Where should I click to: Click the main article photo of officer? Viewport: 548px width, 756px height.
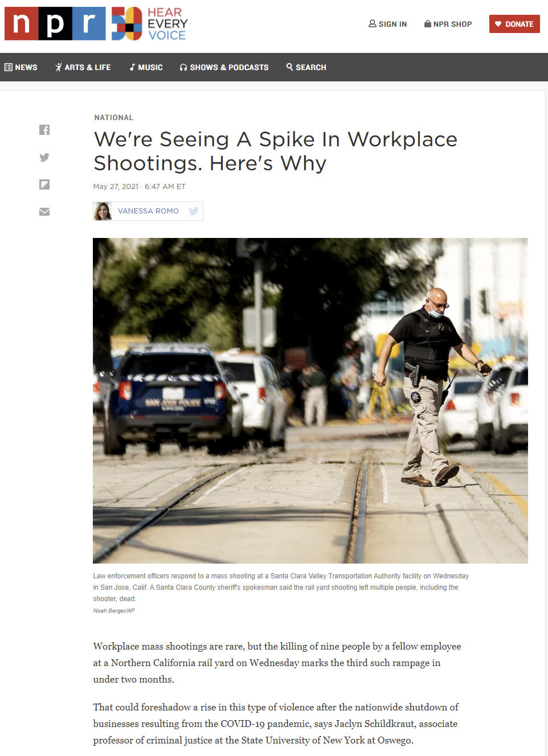point(310,400)
